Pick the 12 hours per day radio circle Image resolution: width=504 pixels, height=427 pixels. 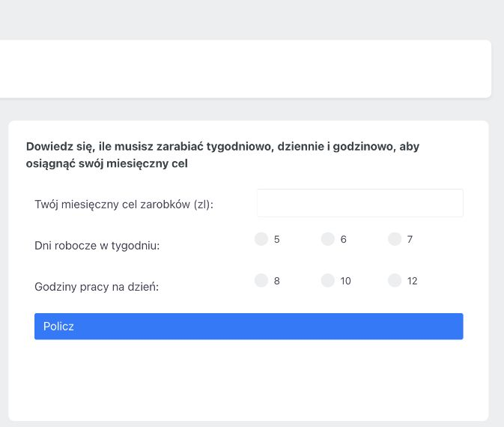click(395, 280)
